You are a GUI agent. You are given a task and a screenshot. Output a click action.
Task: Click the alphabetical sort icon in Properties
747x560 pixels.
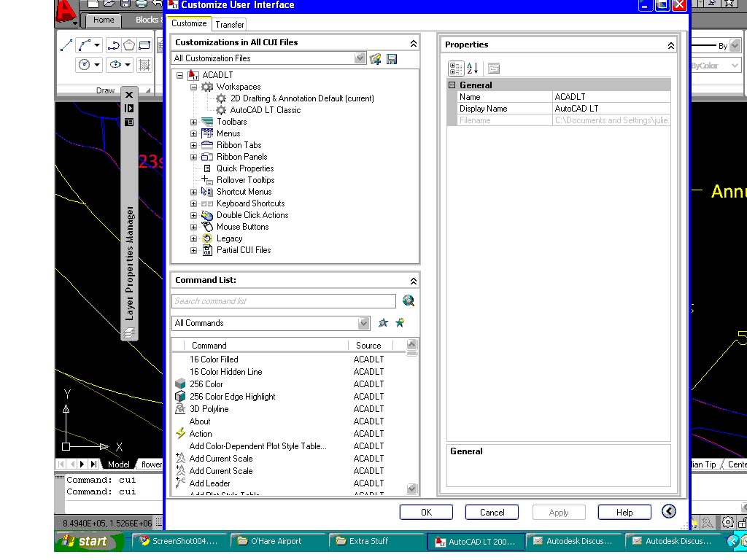pyautogui.click(x=472, y=68)
